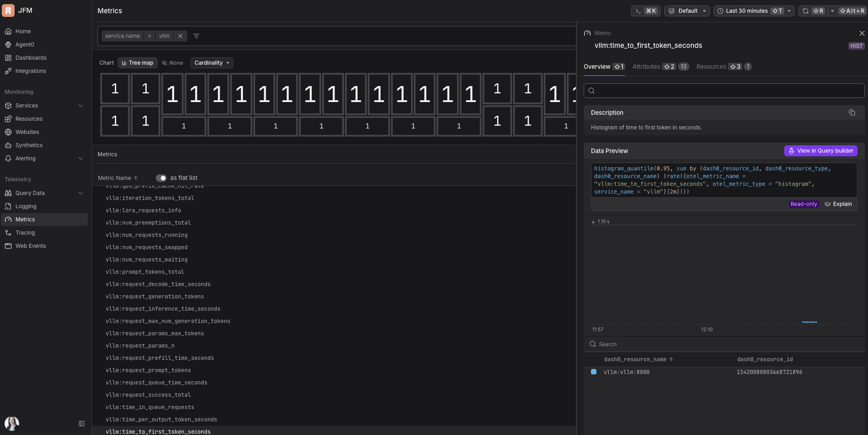Image resolution: width=868 pixels, height=435 pixels.
Task: Open Integrations in the sidebar
Action: click(x=31, y=71)
